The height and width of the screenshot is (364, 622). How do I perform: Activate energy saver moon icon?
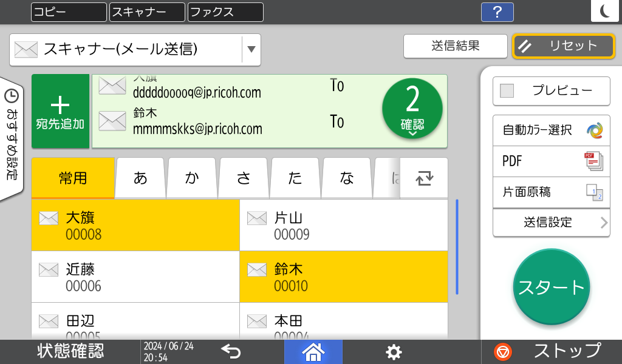(606, 12)
